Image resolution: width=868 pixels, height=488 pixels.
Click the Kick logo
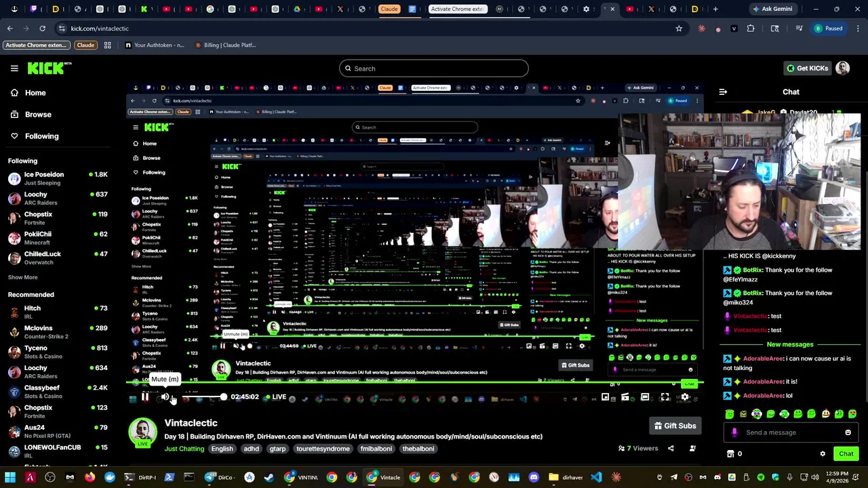pos(50,68)
